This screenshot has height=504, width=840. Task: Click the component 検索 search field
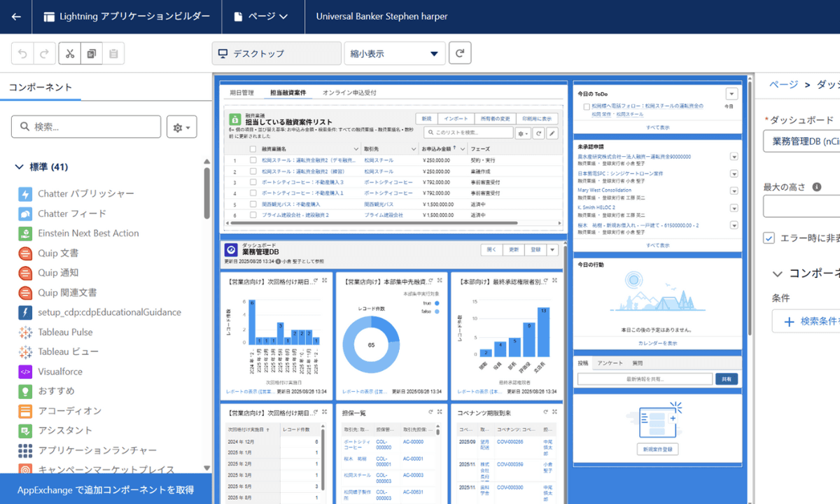86,127
